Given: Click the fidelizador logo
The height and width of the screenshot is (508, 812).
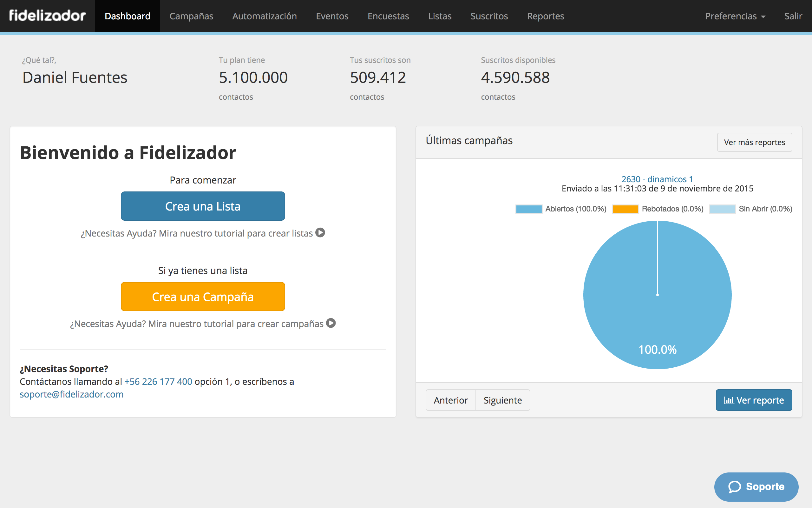Looking at the screenshot, I should tap(47, 16).
